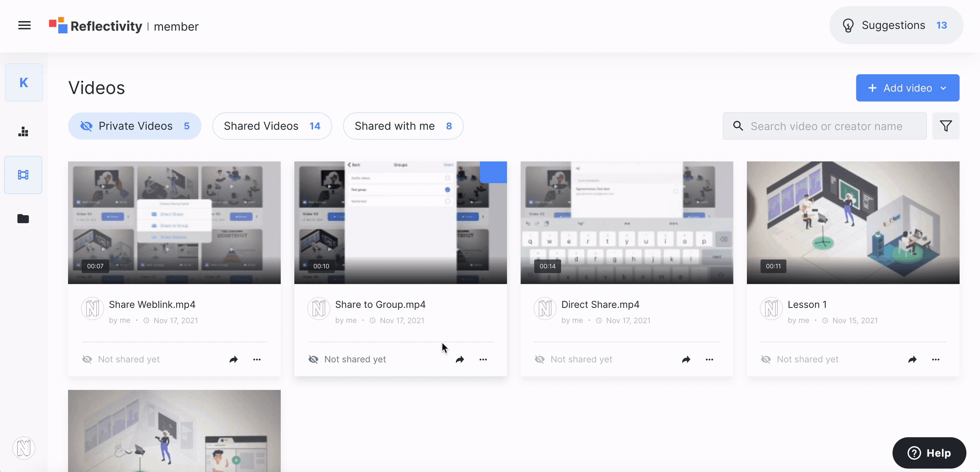The image size is (980, 472).
Task: Open more options for Share Weblink.mp4
Action: coord(257,359)
